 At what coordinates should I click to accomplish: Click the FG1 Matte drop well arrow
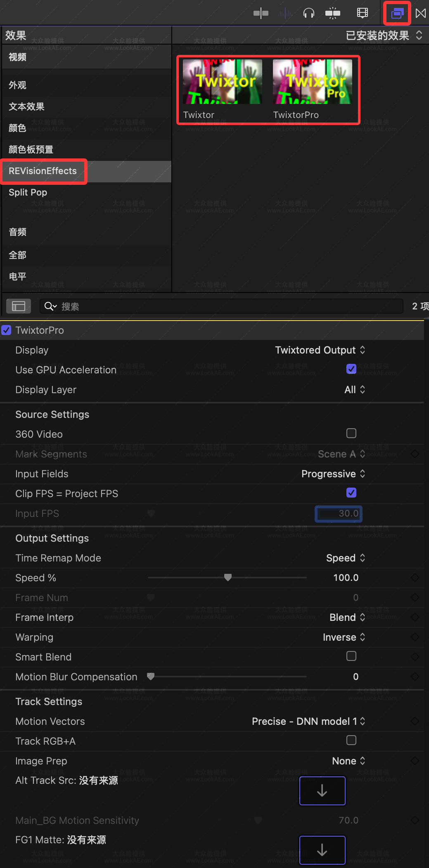[x=322, y=850]
